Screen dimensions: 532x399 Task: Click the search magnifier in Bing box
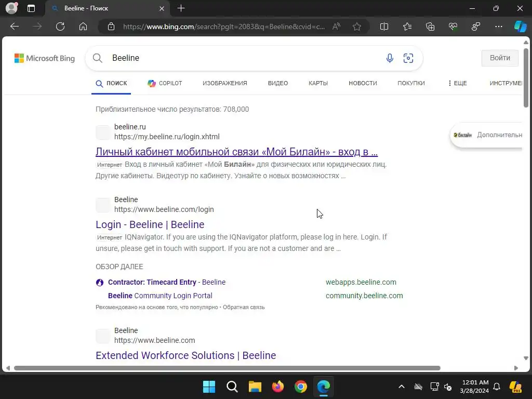click(x=97, y=58)
